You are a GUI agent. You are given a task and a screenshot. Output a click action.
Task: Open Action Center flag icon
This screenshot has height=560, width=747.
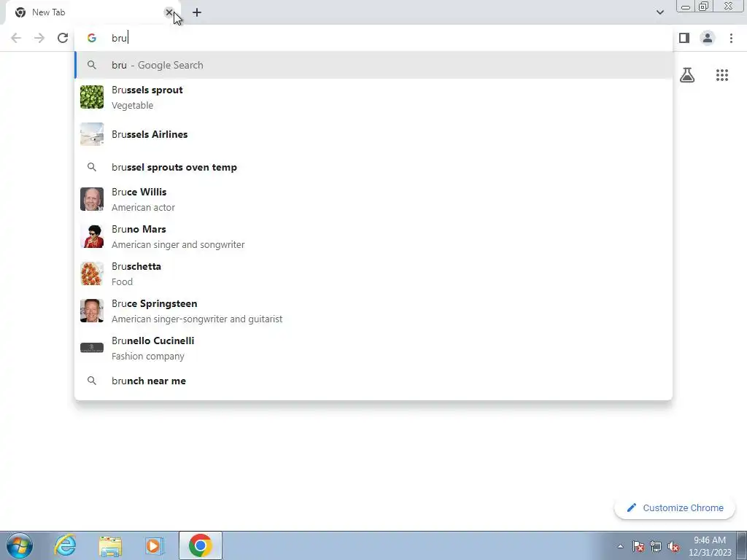(x=638, y=546)
